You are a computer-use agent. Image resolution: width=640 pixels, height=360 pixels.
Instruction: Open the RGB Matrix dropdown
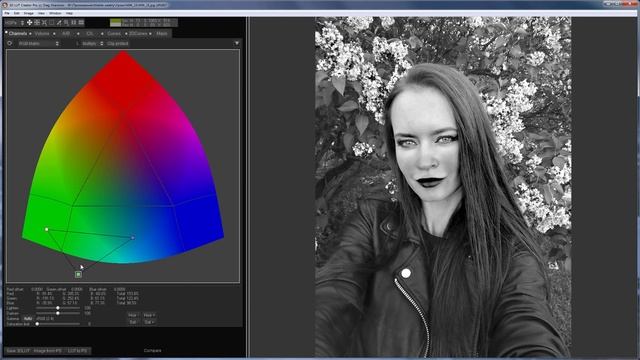(x=38, y=43)
